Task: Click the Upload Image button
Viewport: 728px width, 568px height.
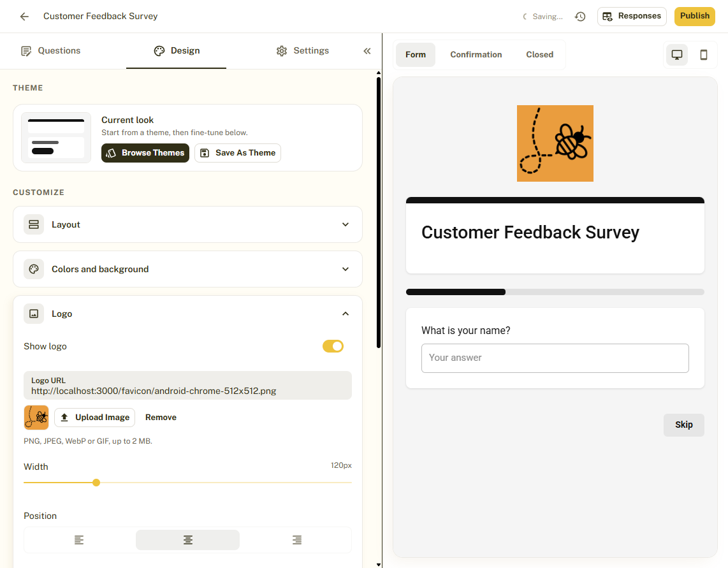Action: pyautogui.click(x=95, y=418)
